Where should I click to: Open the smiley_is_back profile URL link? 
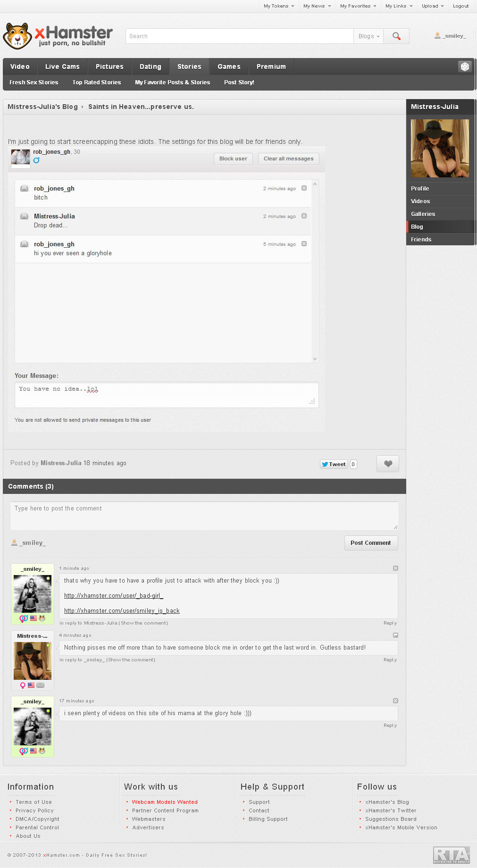[x=122, y=611]
